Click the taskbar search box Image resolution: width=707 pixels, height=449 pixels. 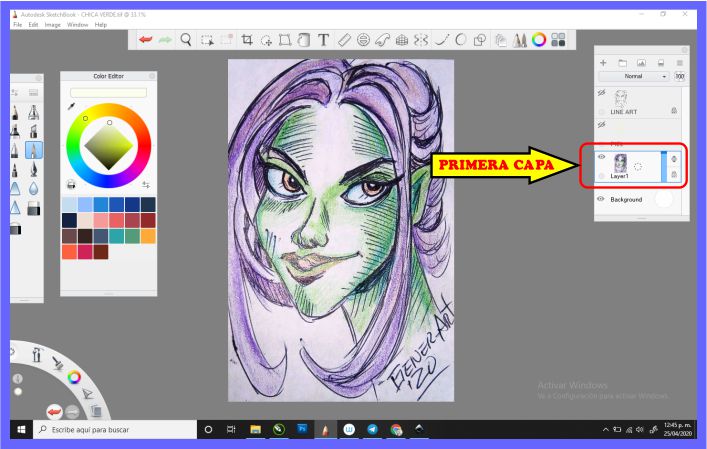pos(115,430)
